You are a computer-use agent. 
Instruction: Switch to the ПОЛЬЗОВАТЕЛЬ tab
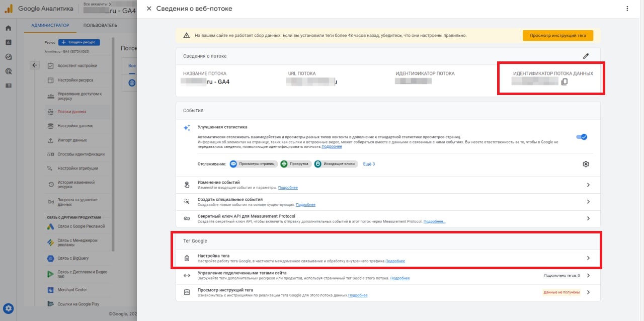[x=100, y=25]
